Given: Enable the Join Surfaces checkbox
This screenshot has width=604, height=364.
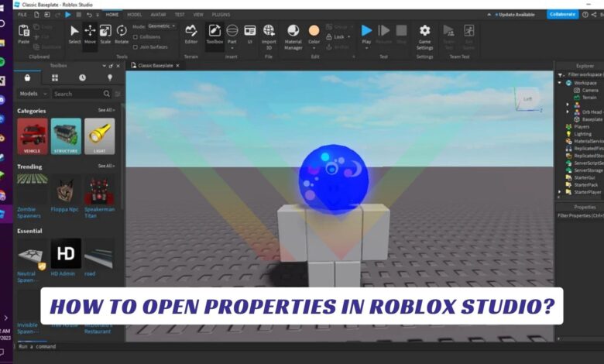Looking at the screenshot, I should [x=136, y=47].
